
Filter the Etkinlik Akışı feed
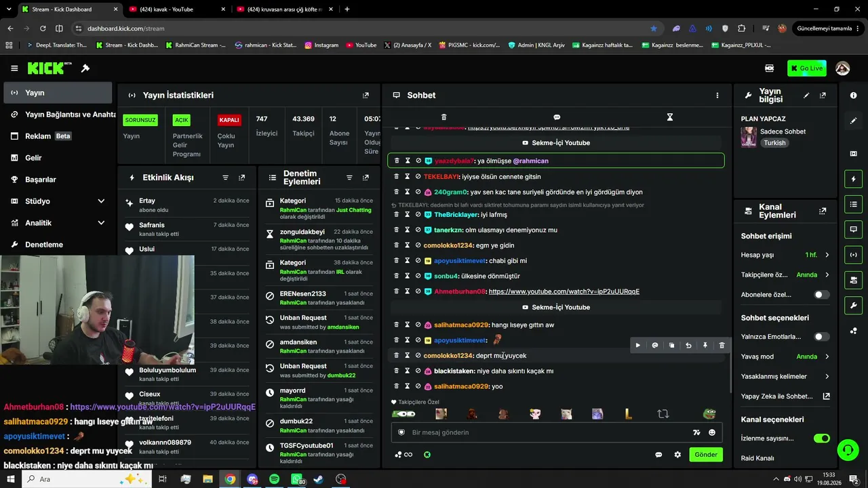point(226,178)
